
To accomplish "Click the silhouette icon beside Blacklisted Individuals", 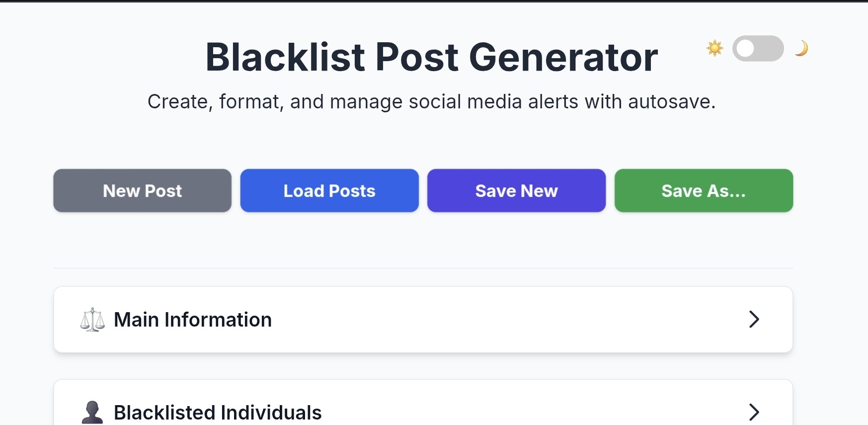I will pos(92,412).
